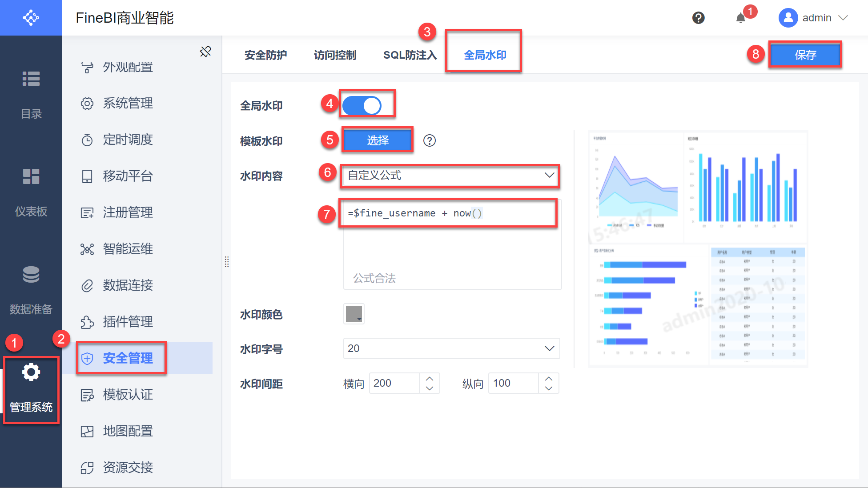
Task: Toggle the 全局水印 switch off
Action: pos(362,106)
